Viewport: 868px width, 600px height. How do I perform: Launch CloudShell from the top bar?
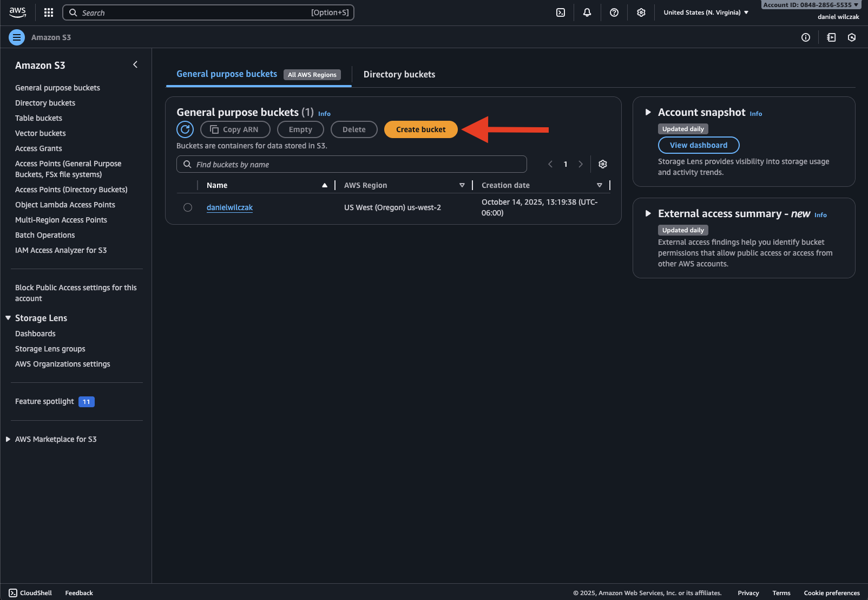click(561, 12)
